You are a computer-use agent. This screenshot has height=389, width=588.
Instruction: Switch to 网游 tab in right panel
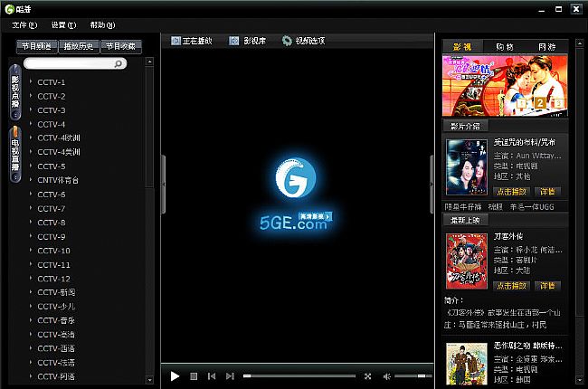click(546, 46)
